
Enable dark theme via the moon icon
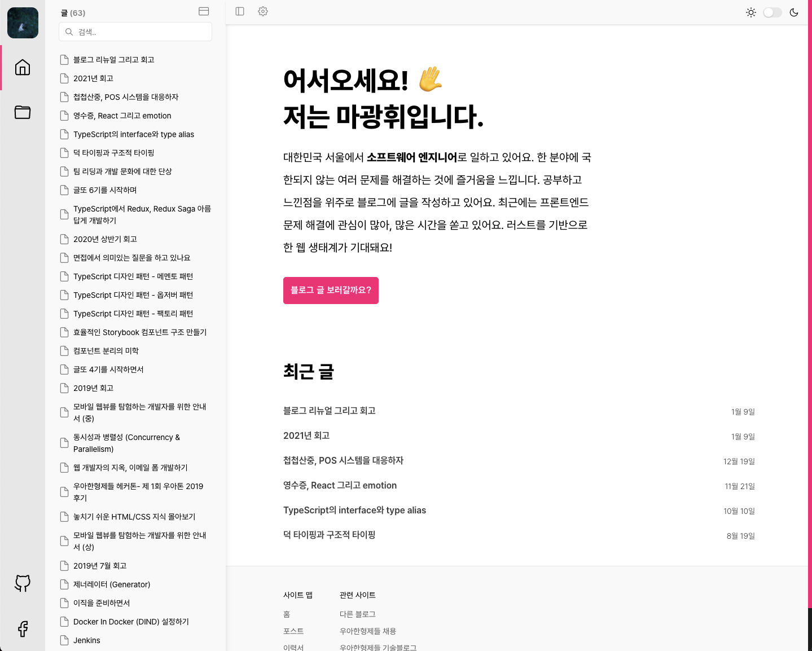793,11
